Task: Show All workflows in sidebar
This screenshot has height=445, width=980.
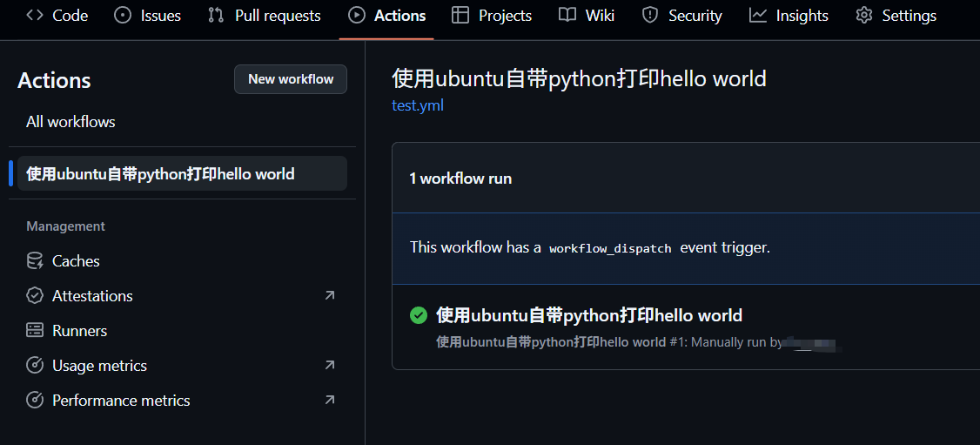Action: point(70,122)
